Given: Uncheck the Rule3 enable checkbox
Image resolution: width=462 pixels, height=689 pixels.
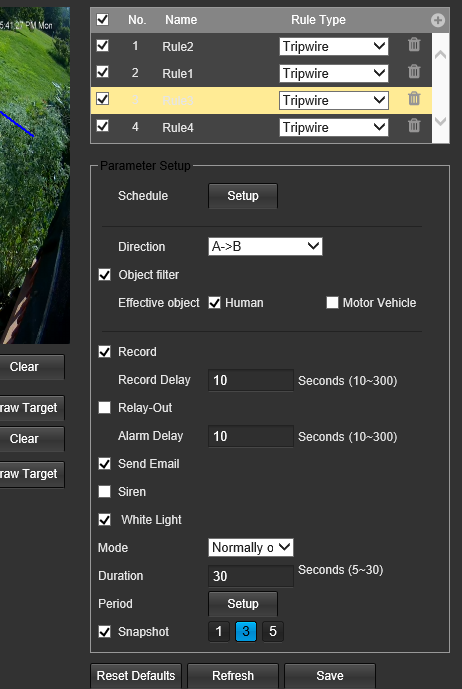Looking at the screenshot, I should pos(102,99).
